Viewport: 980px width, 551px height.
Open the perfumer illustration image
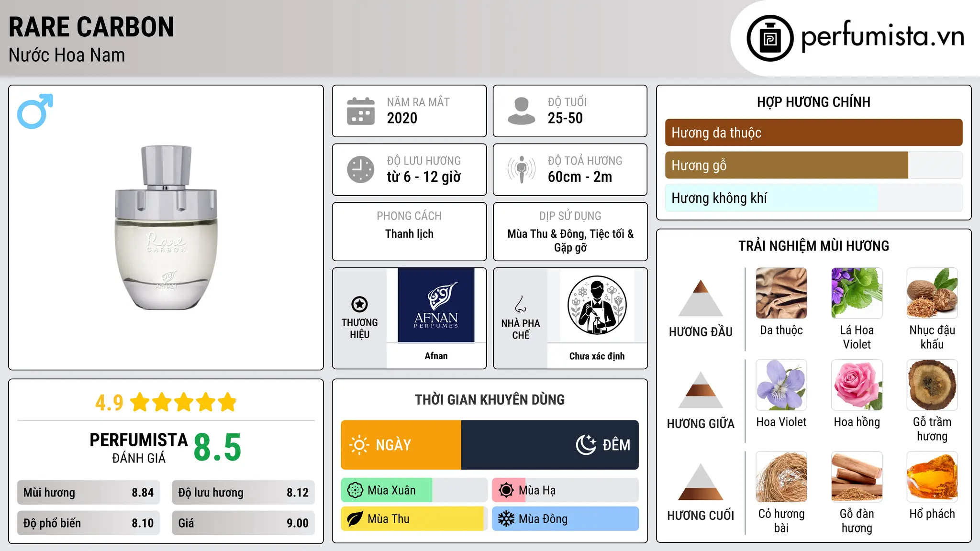(597, 305)
